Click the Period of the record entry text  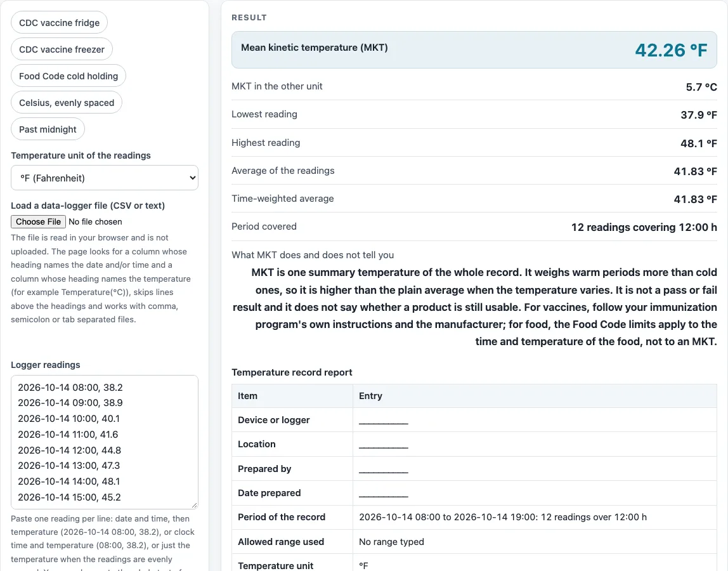503,517
